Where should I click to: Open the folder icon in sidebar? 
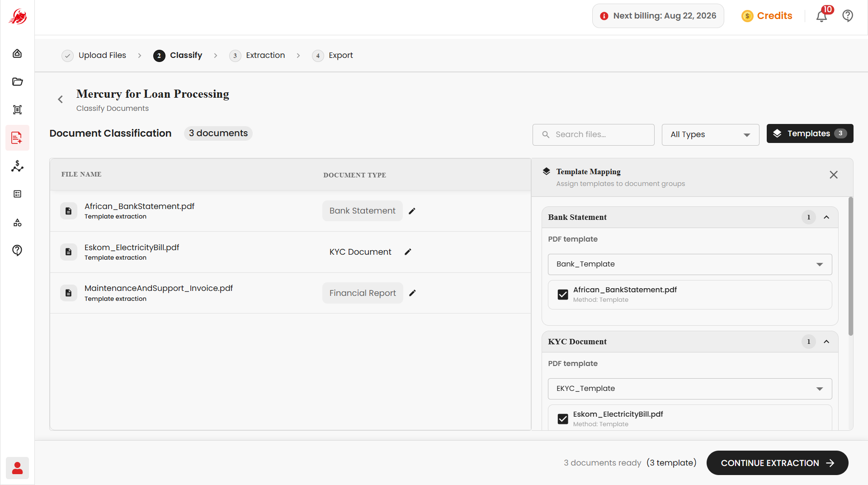(17, 81)
